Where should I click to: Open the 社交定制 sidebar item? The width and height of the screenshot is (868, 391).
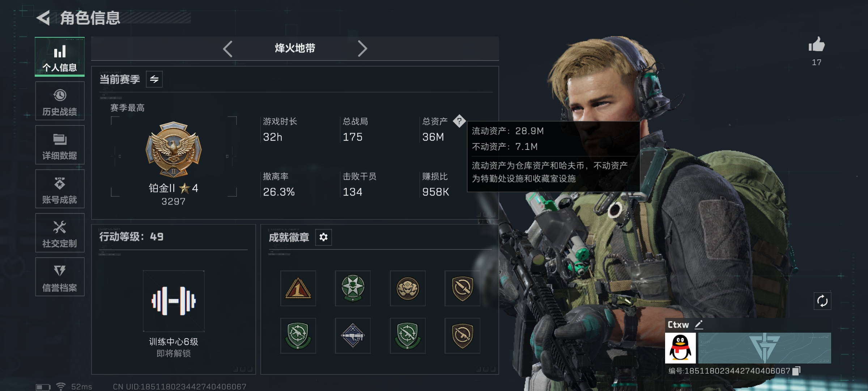pyautogui.click(x=60, y=233)
